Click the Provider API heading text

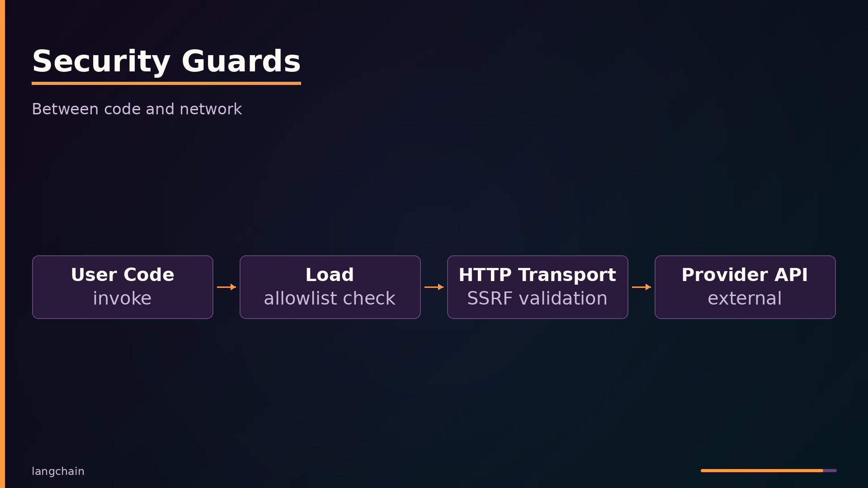pos(745,275)
